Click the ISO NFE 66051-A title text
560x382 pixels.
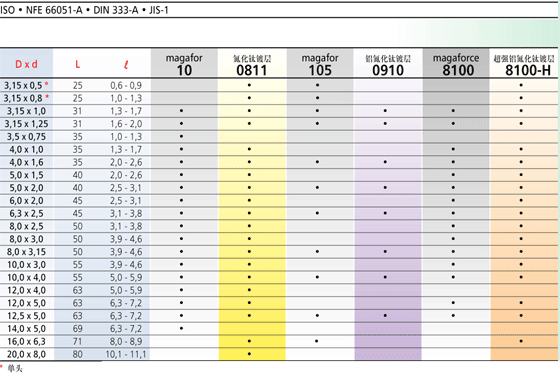coord(84,10)
